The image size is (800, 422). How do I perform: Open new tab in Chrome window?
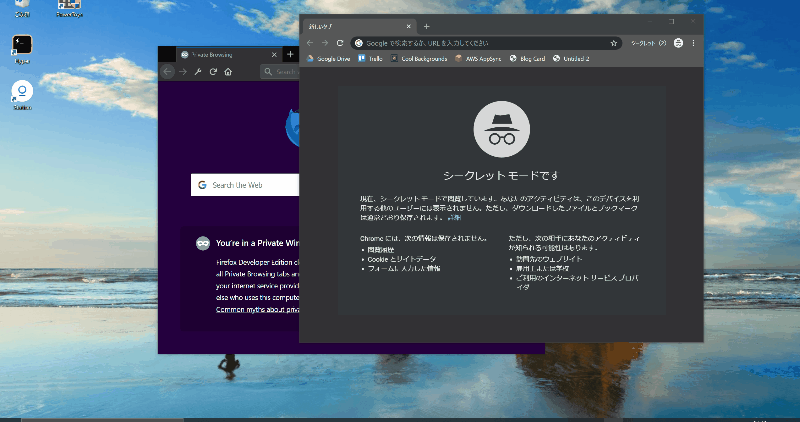point(427,27)
